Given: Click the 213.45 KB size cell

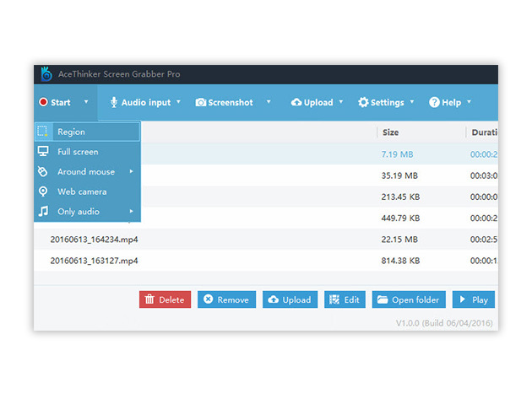Looking at the screenshot, I should tap(400, 197).
